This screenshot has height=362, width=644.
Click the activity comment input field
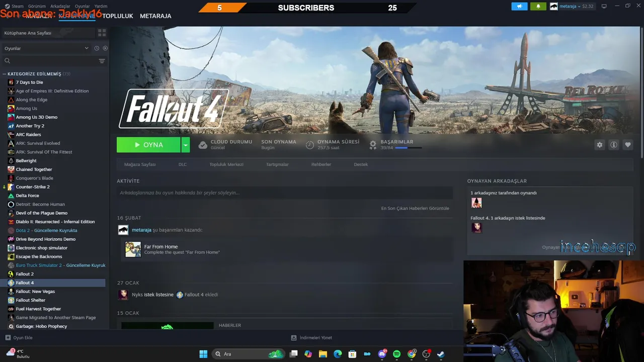click(x=285, y=193)
